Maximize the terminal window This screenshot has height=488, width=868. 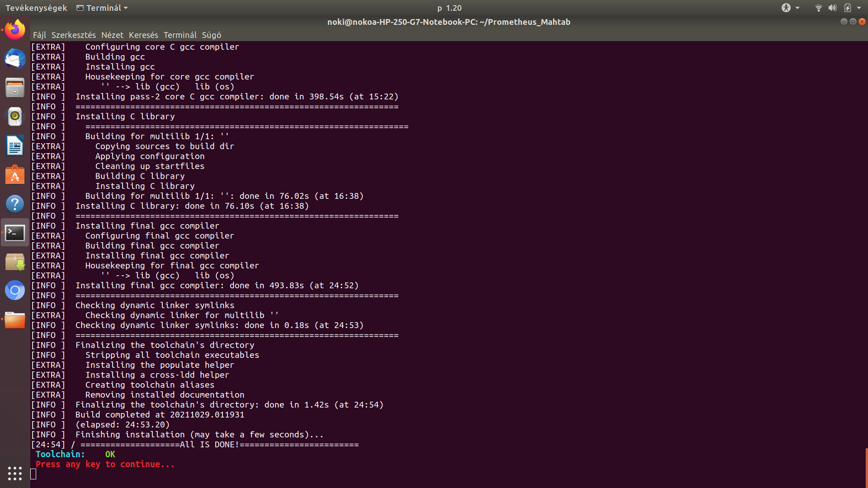853,22
